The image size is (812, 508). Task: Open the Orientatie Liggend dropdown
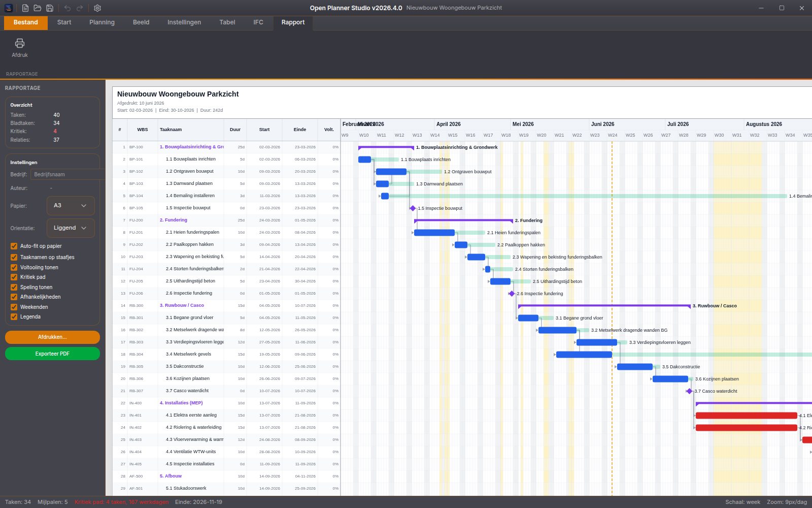[71, 228]
